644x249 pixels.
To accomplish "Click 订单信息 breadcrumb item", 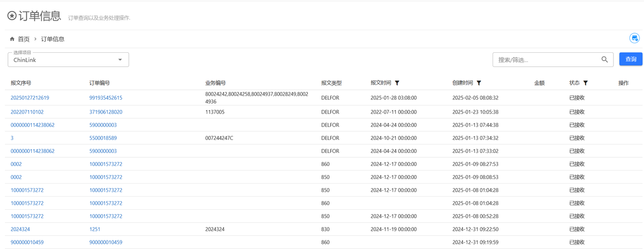I will pos(53,39).
